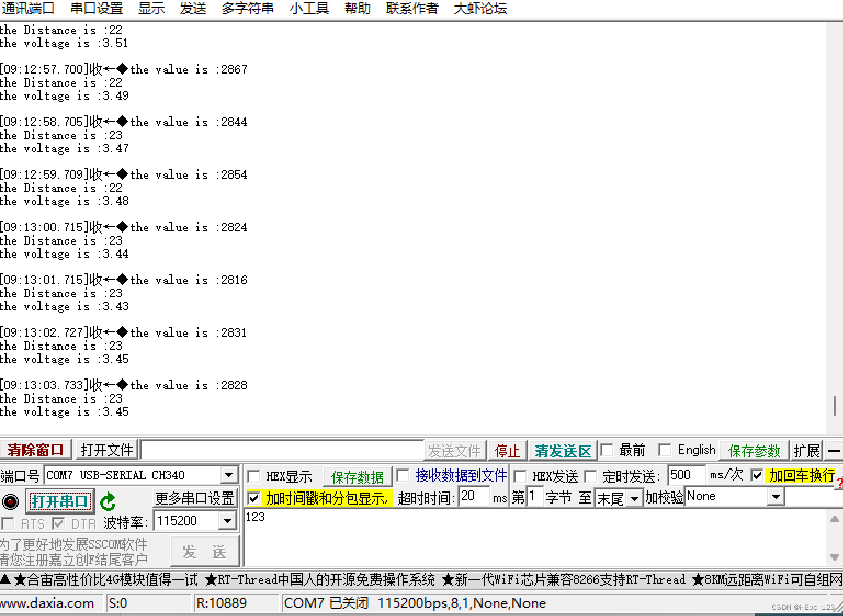The image size is (843, 616).
Task: Open the baud rate 115200 dropdown
Action: click(x=227, y=521)
